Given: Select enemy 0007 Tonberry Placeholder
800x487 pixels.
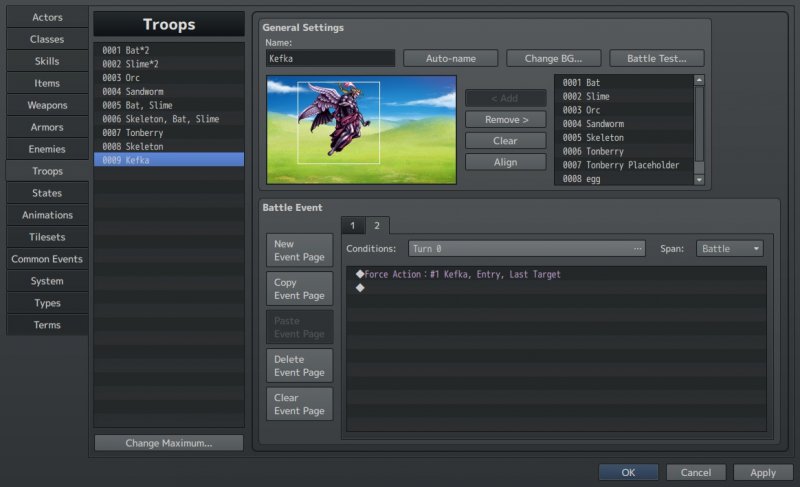Looking at the screenshot, I should [x=624, y=165].
